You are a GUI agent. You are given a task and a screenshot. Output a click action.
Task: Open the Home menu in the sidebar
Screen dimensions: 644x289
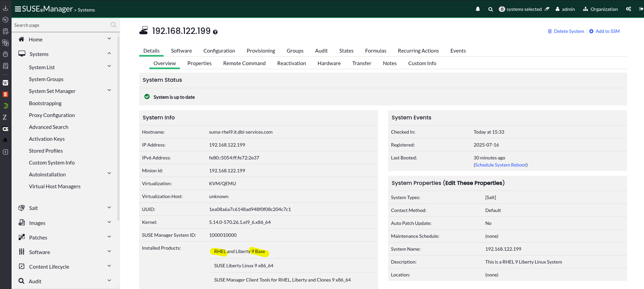tap(36, 39)
